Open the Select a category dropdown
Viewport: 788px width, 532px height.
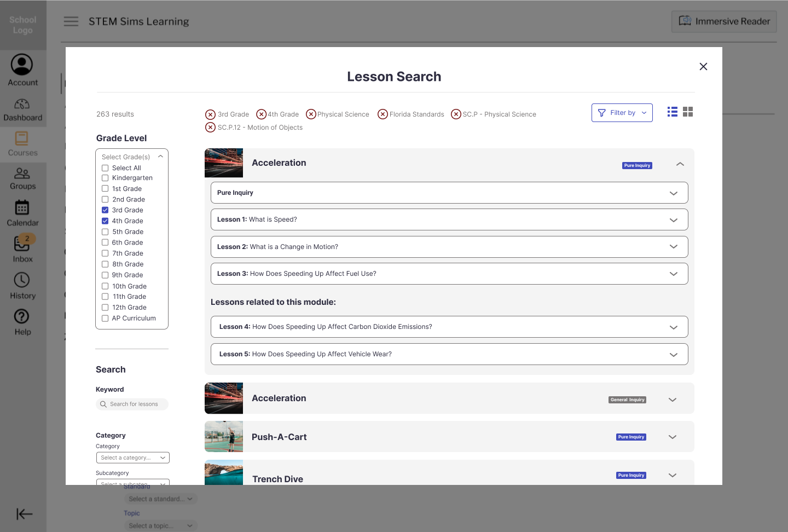[x=132, y=458]
